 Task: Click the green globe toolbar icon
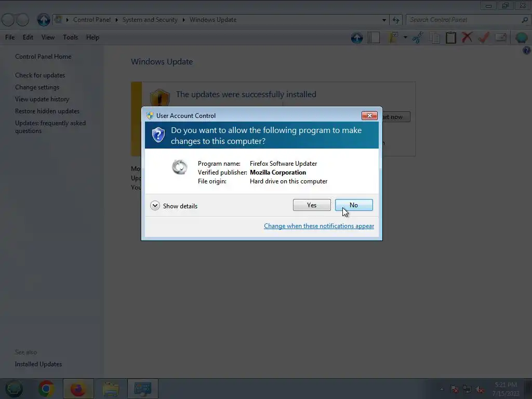[521, 37]
